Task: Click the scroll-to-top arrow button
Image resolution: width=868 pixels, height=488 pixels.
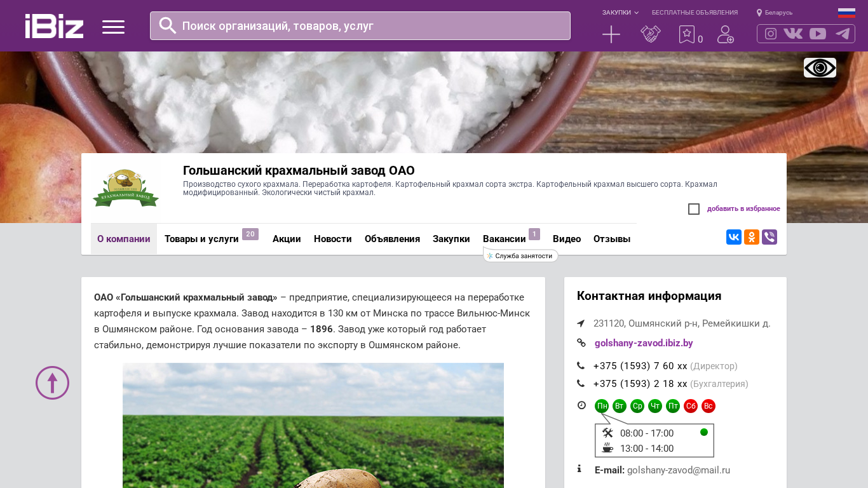Action: point(52,383)
